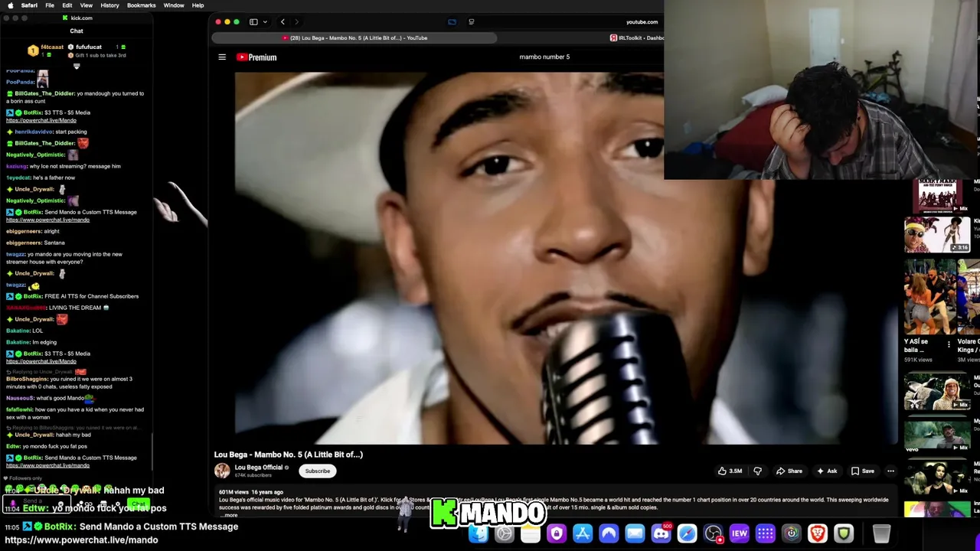Open Discord from the Dock
The height and width of the screenshot is (551, 980).
tap(661, 533)
